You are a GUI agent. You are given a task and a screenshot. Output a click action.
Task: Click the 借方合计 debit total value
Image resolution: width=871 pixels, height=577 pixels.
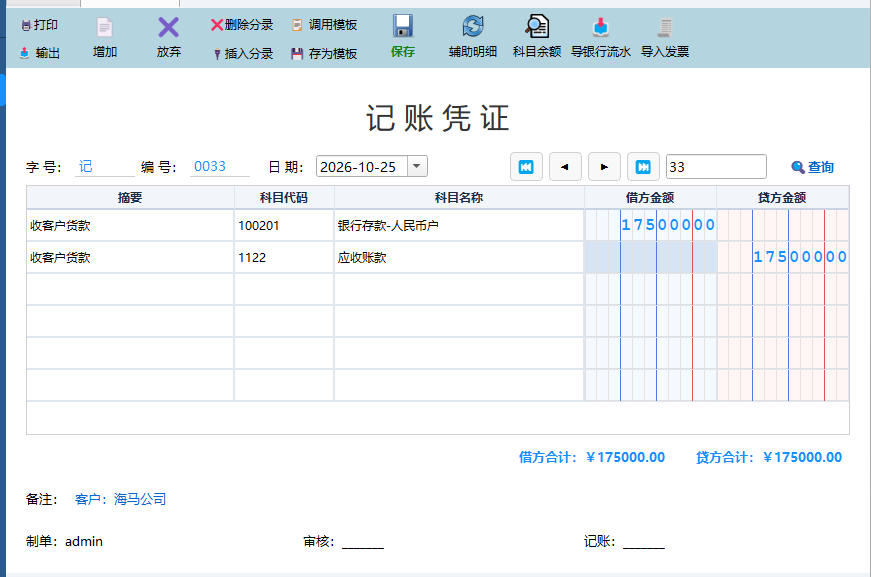(625, 458)
